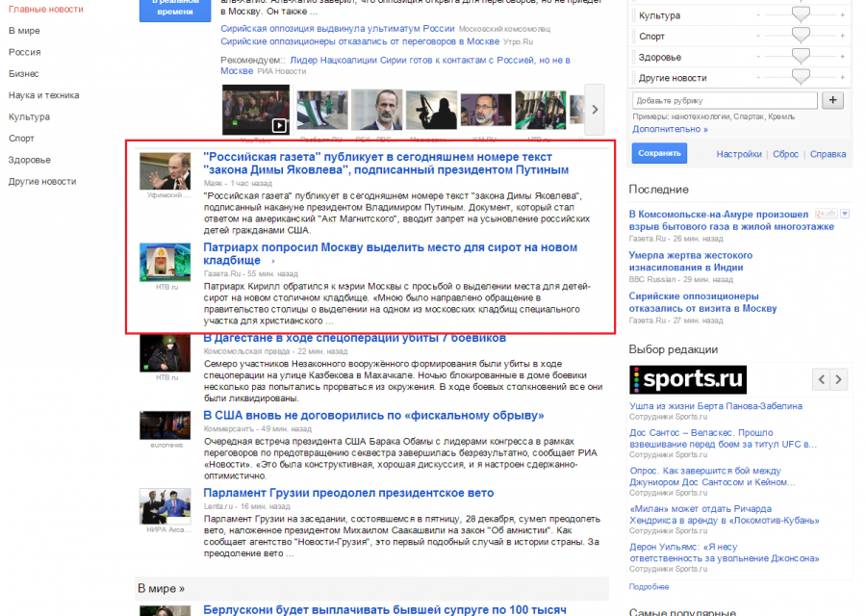Open the 'В мире »' section heading
Screen dimensions: 866x616
(x=161, y=588)
